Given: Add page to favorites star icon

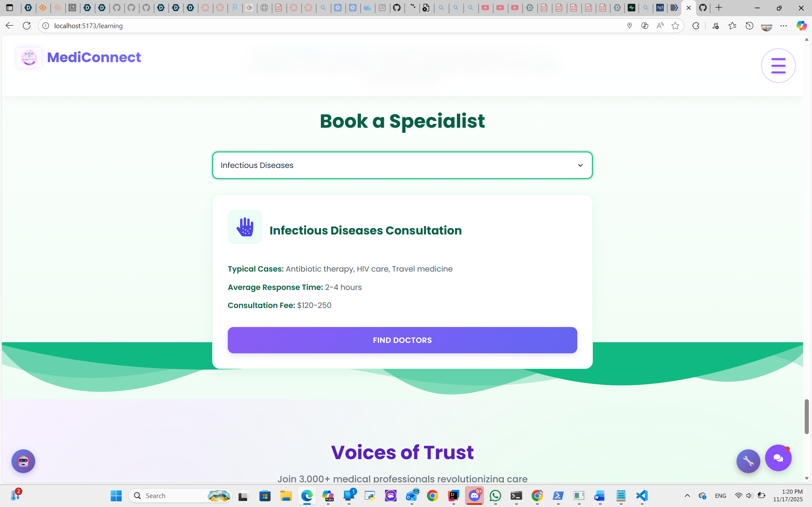Looking at the screenshot, I should [675, 26].
